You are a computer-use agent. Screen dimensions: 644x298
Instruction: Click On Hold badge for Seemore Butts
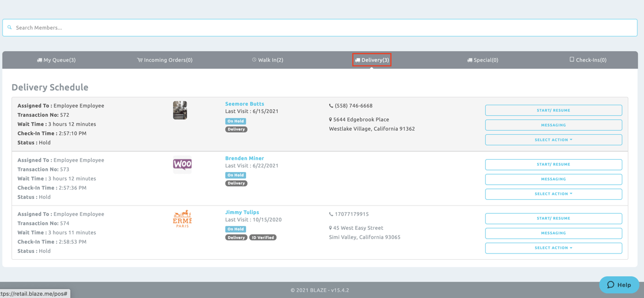[x=236, y=121]
